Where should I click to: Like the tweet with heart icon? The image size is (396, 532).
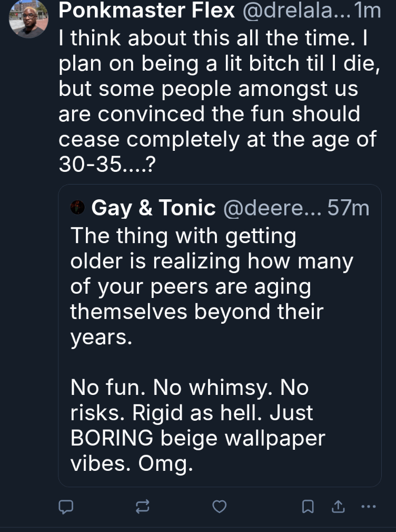point(219,507)
